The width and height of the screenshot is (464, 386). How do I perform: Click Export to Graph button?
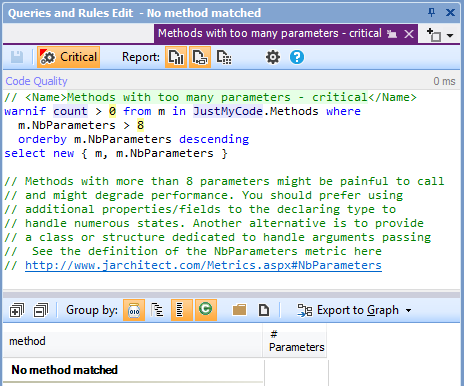point(348,310)
